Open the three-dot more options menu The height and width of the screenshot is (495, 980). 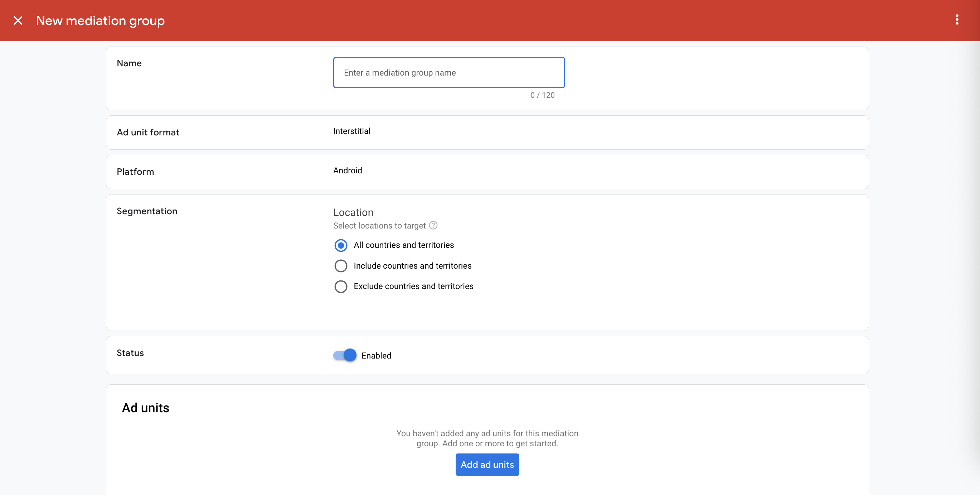[x=957, y=20]
